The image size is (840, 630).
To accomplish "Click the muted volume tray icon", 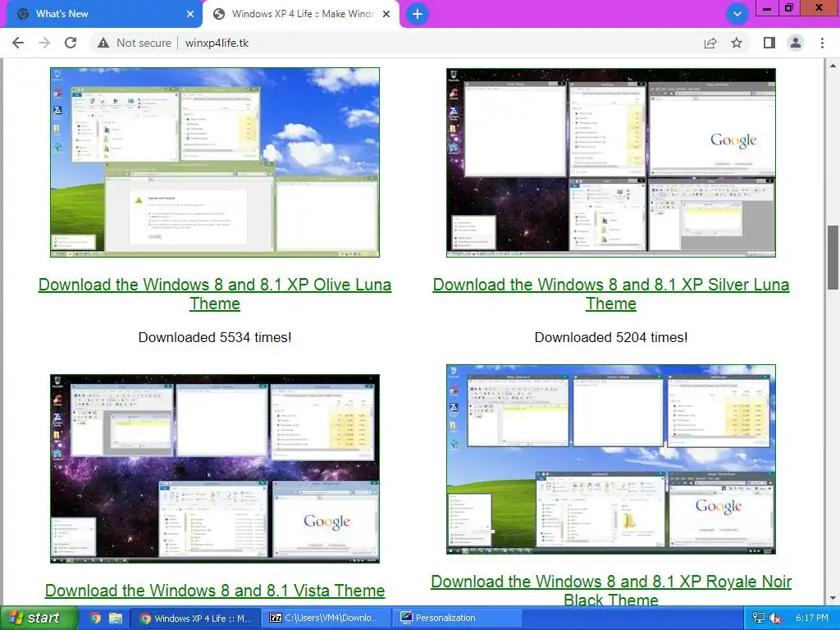I will pyautogui.click(x=774, y=619).
